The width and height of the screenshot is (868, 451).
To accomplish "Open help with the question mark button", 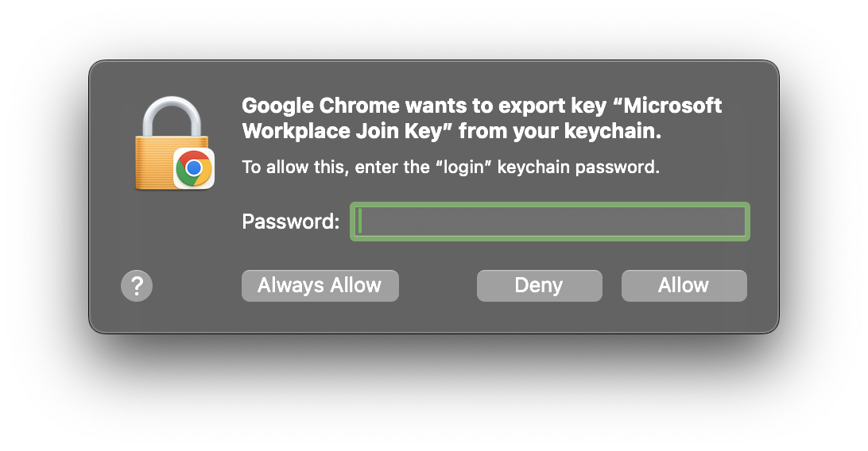I will [137, 286].
